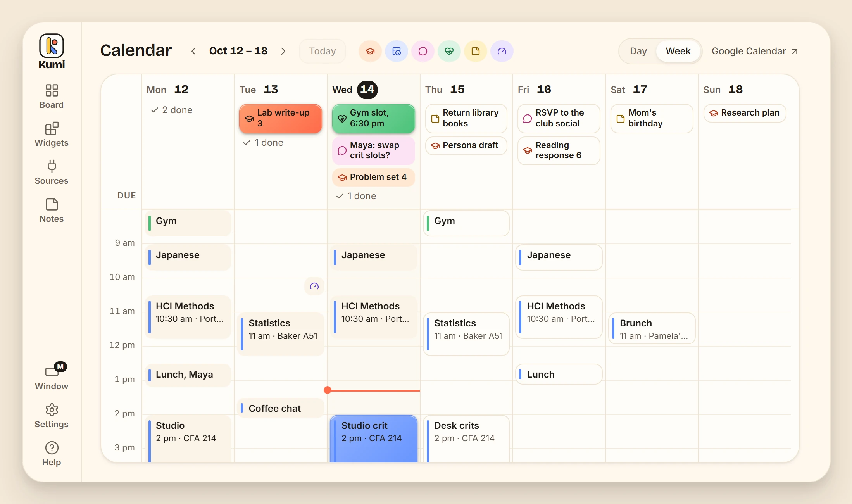Open Window mode in the sidebar
This screenshot has width=852, height=504.
point(52,377)
